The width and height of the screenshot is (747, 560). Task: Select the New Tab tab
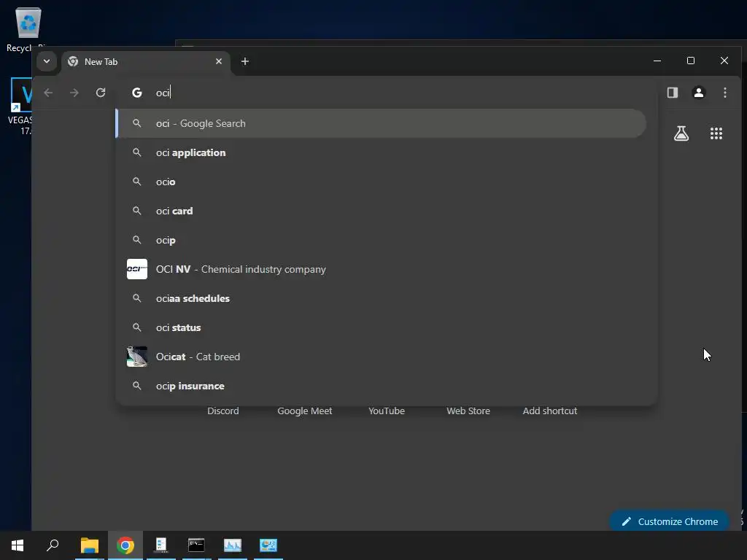[146, 62]
